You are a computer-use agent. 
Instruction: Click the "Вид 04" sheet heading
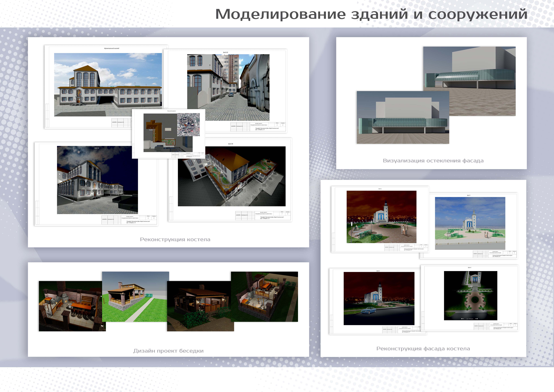tap(97, 148)
